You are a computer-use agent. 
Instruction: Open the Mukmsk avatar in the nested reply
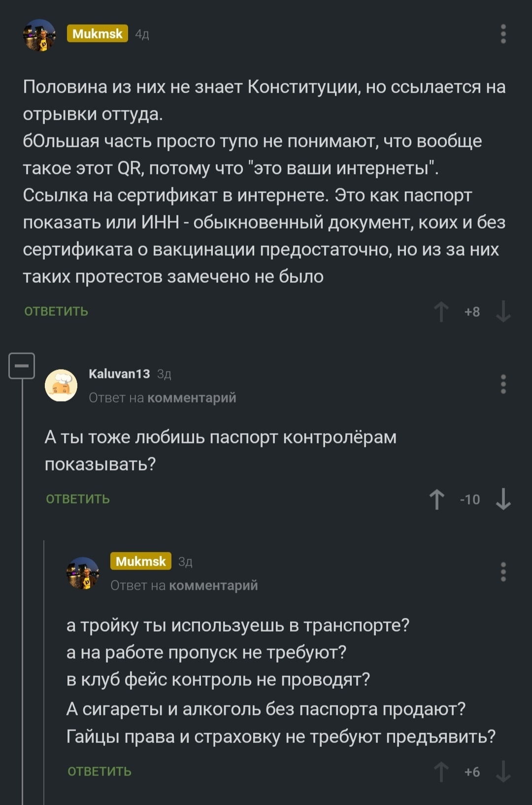click(83, 573)
